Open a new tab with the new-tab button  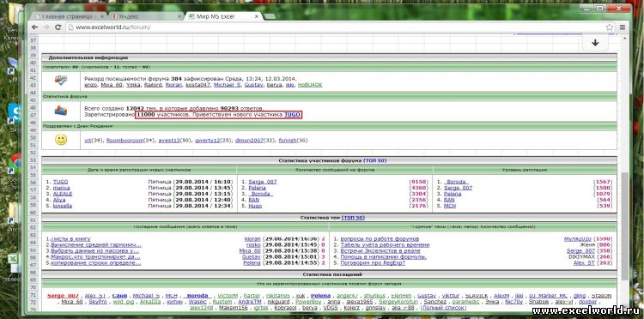coord(270,16)
